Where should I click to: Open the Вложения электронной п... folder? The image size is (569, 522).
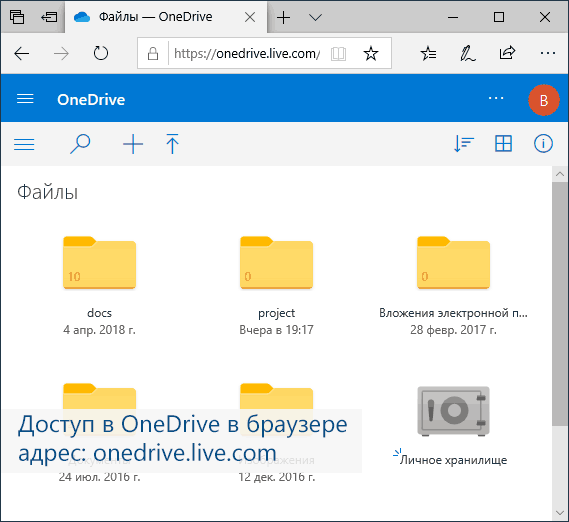453,263
